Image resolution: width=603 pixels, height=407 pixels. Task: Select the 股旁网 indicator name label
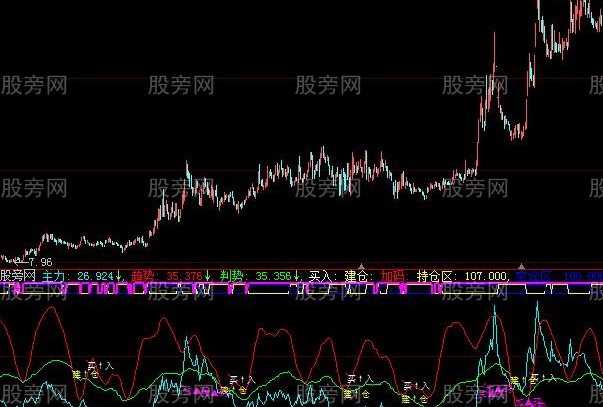[x=18, y=275]
